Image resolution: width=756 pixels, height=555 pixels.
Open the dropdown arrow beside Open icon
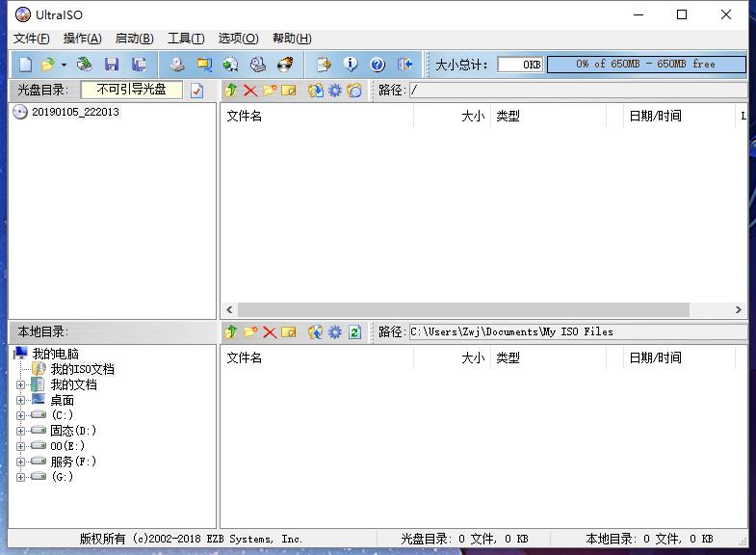(x=64, y=65)
